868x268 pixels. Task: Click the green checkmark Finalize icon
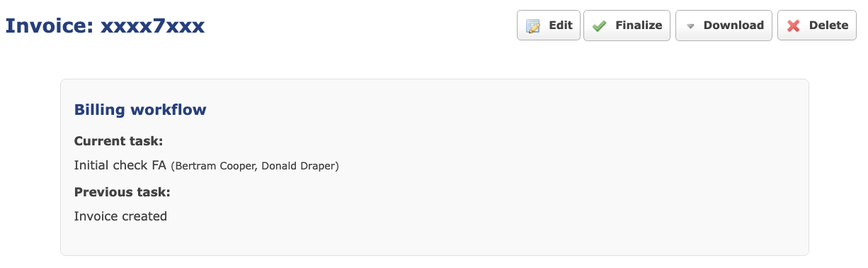(599, 26)
